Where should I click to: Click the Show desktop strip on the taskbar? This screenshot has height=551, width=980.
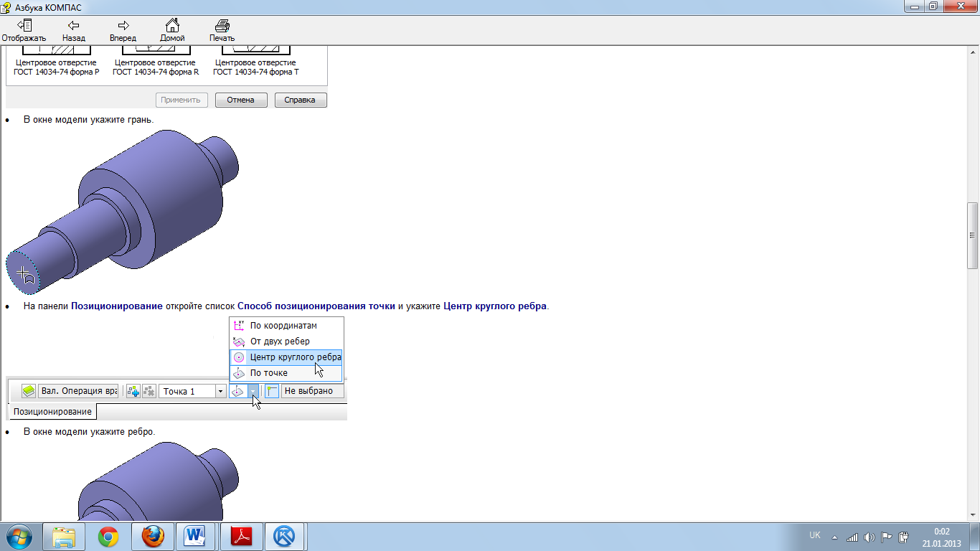[975, 537]
